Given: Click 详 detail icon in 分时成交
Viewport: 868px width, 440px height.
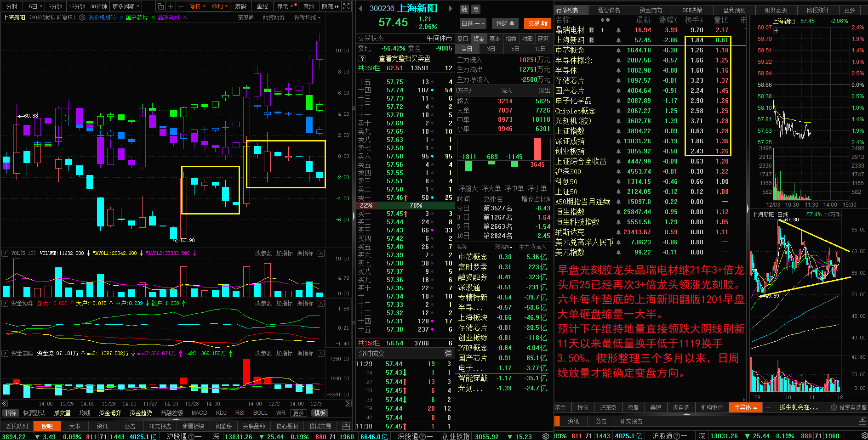Looking at the screenshot, I should pyautogui.click(x=448, y=353).
